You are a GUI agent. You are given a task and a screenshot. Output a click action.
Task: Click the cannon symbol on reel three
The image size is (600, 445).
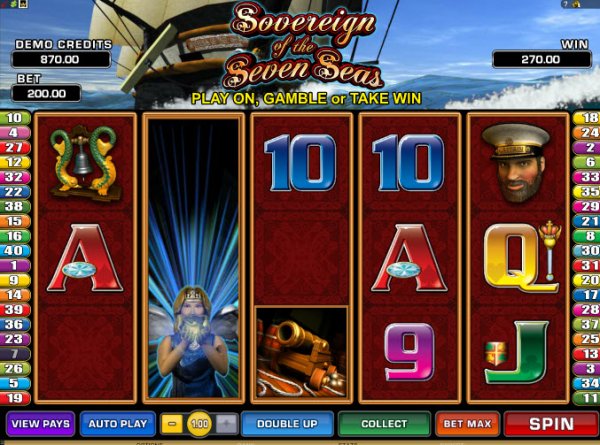[302, 353]
